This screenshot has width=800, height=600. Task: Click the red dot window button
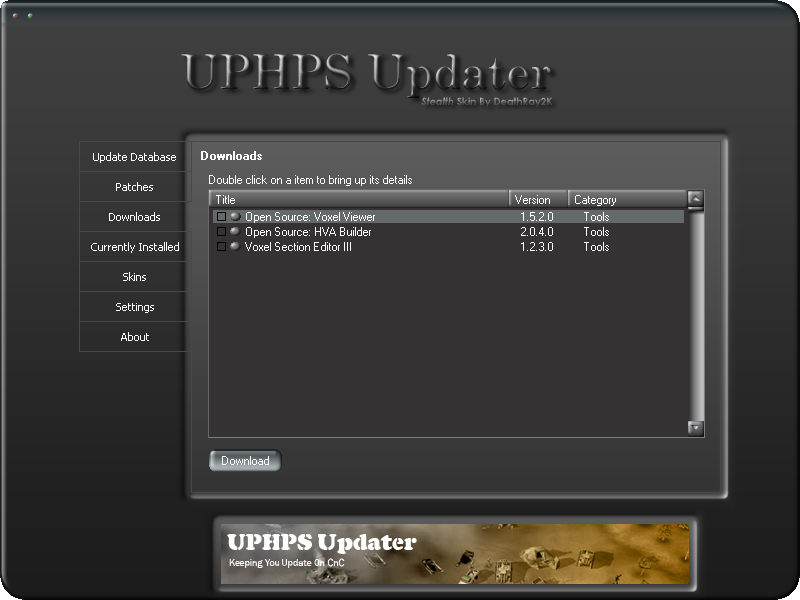click(15, 16)
